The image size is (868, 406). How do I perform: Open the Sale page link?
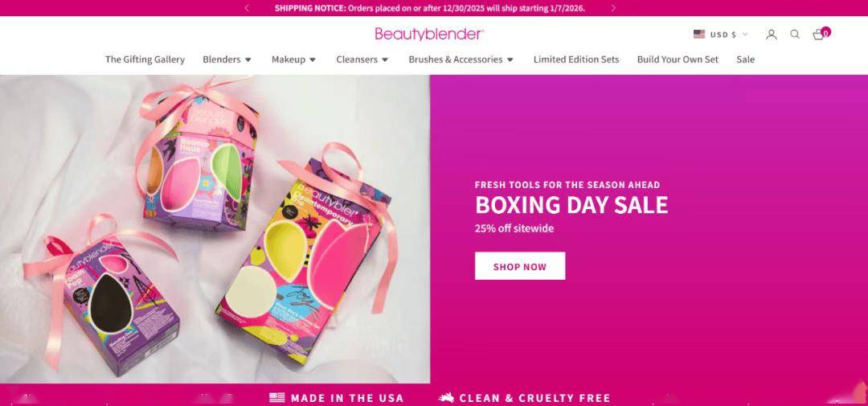tap(745, 59)
